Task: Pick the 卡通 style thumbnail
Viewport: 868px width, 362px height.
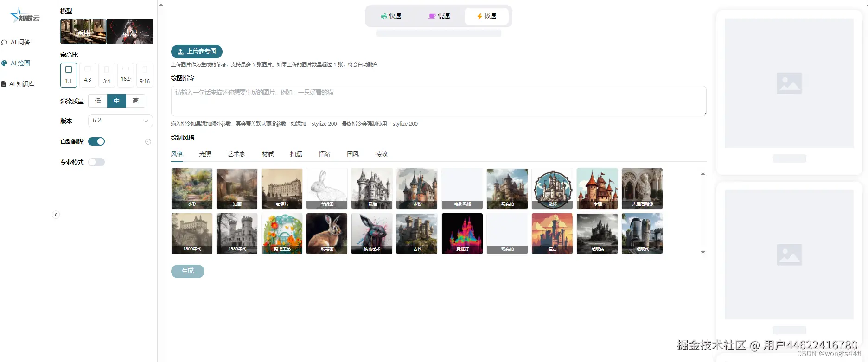Action: pos(597,189)
